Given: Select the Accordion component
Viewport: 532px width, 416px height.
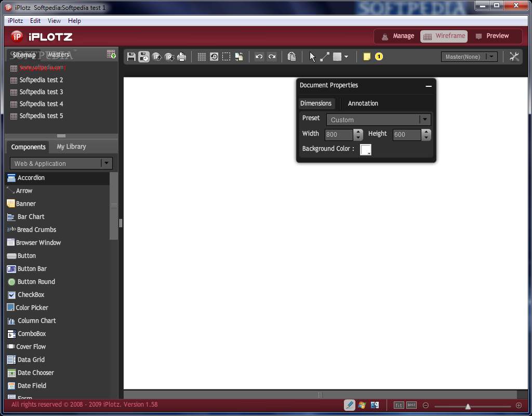Looking at the screenshot, I should pyautogui.click(x=57, y=178).
